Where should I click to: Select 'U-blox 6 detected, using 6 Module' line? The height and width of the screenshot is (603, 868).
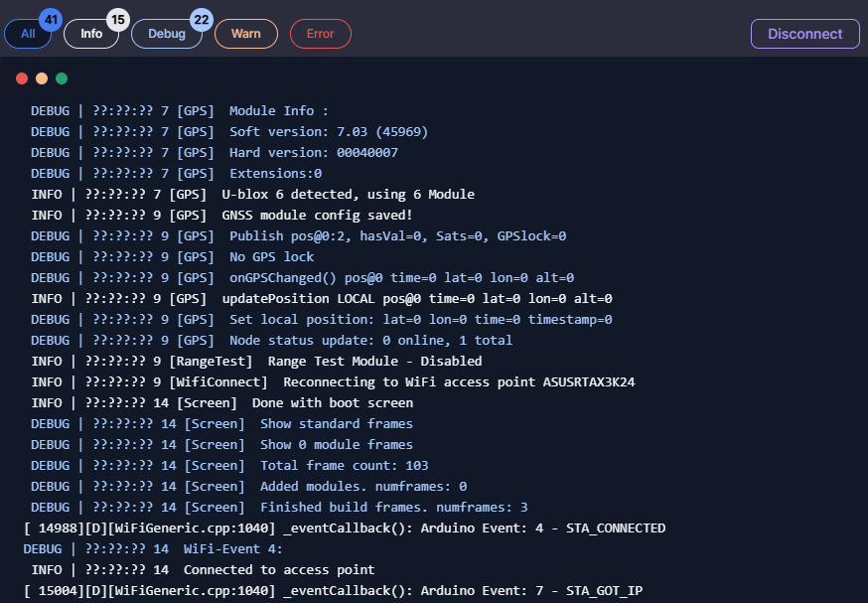coord(252,195)
